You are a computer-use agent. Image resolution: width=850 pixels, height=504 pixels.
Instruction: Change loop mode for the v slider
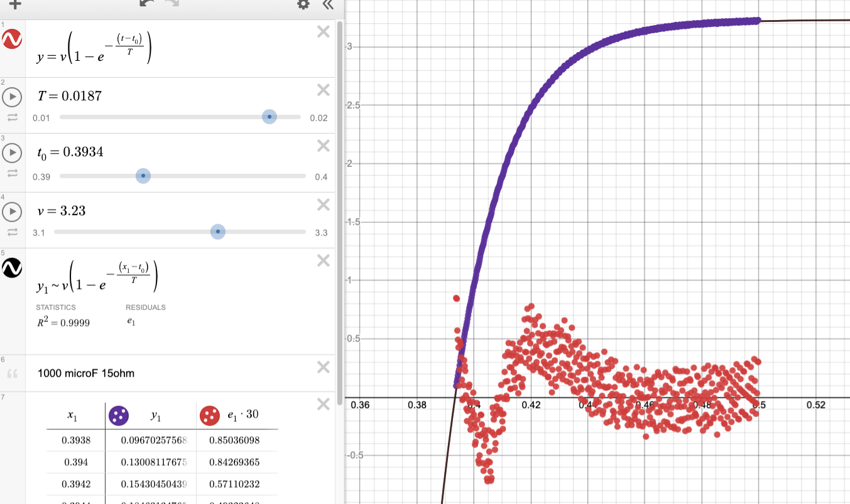click(12, 232)
